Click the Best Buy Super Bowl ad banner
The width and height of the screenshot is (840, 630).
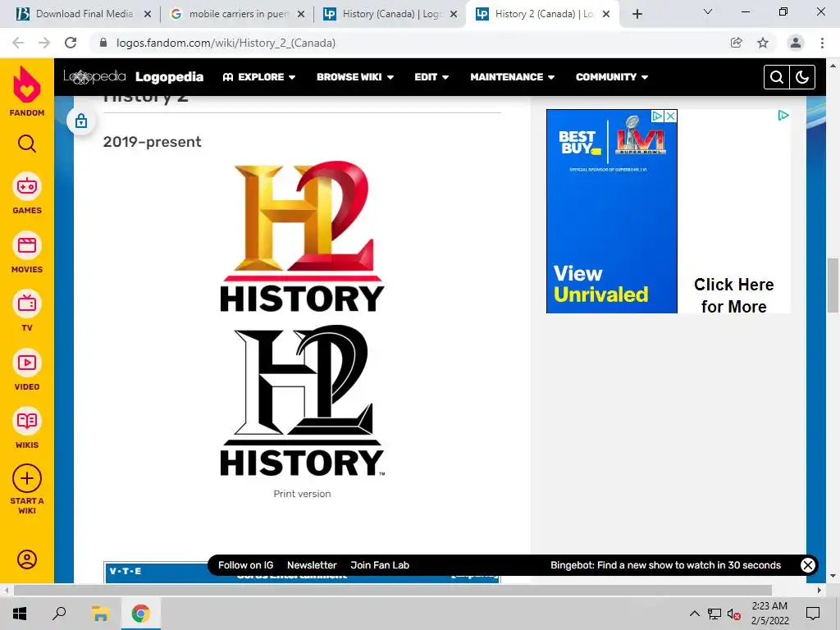[612, 211]
